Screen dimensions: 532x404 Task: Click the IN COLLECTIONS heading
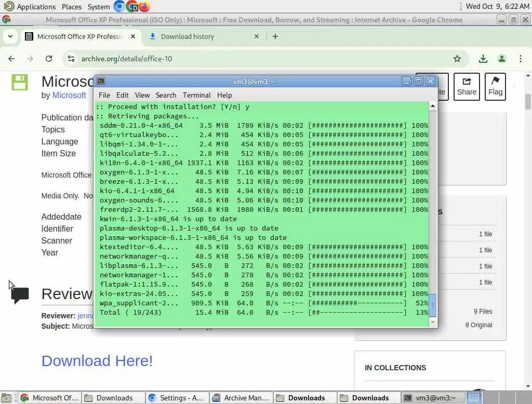395,368
